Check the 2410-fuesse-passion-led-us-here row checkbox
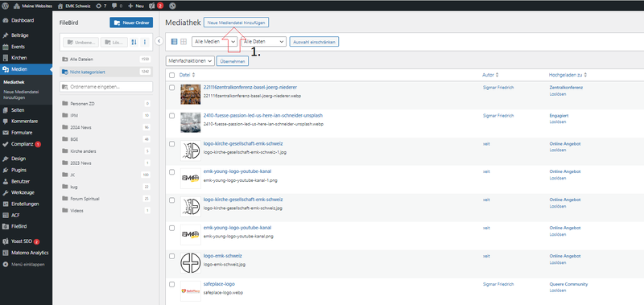Screen dimensions: 644x305 coord(171,116)
